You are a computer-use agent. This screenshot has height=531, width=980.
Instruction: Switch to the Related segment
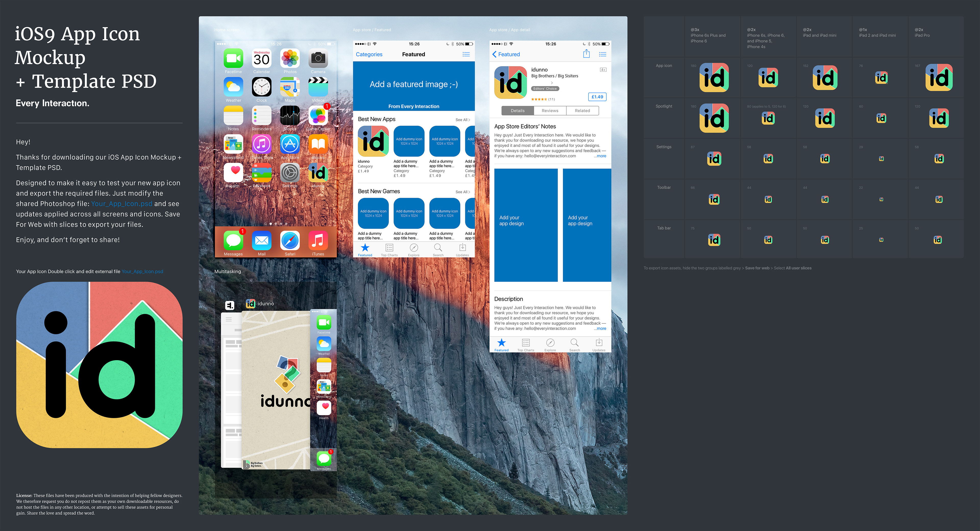pos(582,111)
